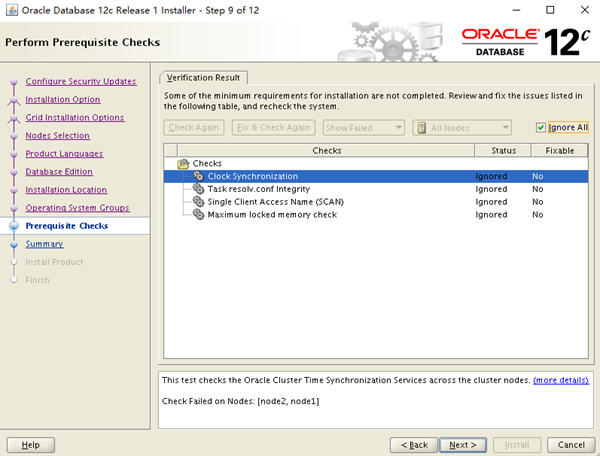Switch to the Verification Result tab

point(203,78)
